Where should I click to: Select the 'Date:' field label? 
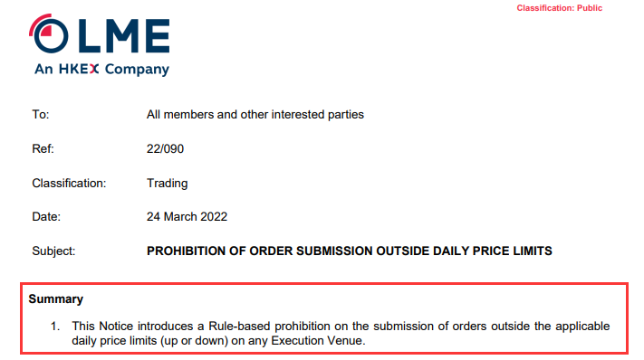pyautogui.click(x=46, y=216)
